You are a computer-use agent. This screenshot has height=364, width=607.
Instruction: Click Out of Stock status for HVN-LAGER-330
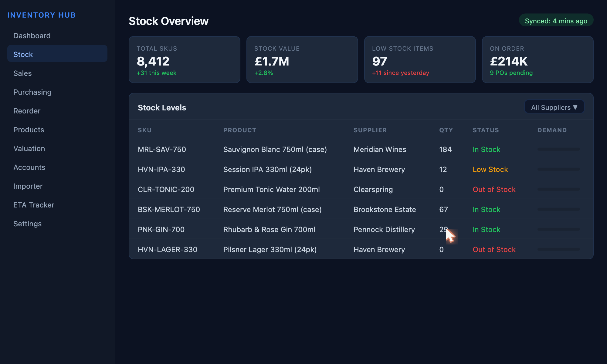494,250
